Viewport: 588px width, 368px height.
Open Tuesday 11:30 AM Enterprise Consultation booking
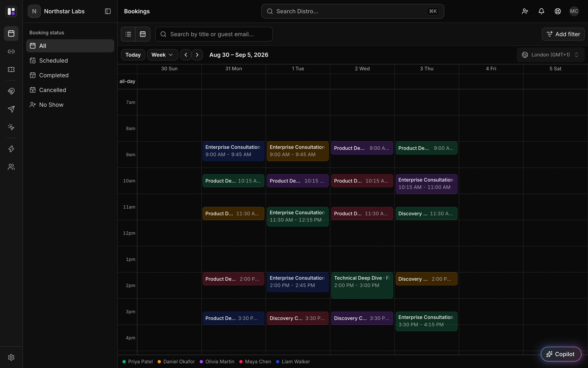pyautogui.click(x=298, y=217)
